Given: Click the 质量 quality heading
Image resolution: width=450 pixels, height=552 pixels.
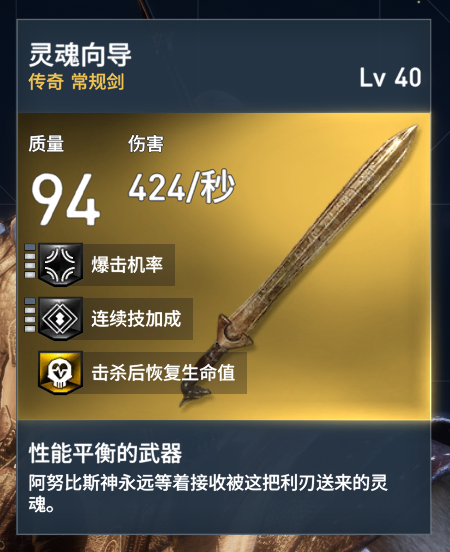Looking at the screenshot, I should tap(46, 144).
